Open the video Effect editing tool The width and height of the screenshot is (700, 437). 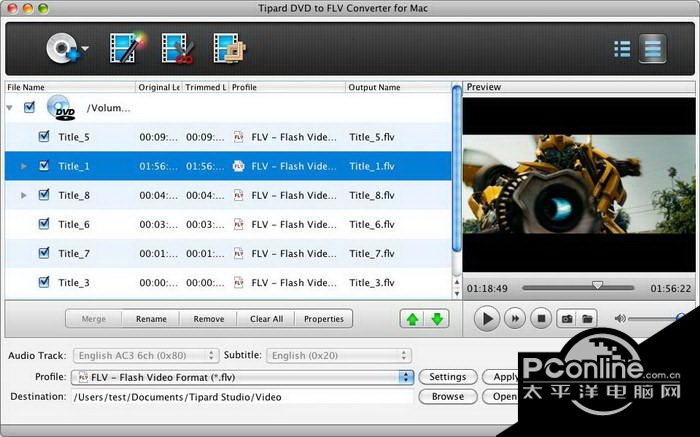(128, 47)
